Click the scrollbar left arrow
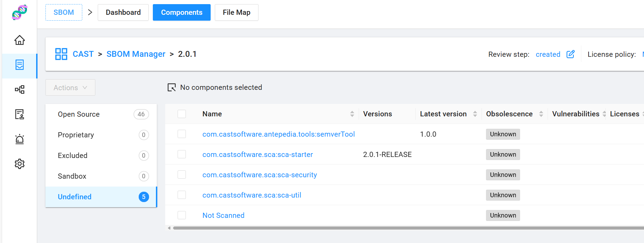This screenshot has height=243, width=644. tap(169, 228)
